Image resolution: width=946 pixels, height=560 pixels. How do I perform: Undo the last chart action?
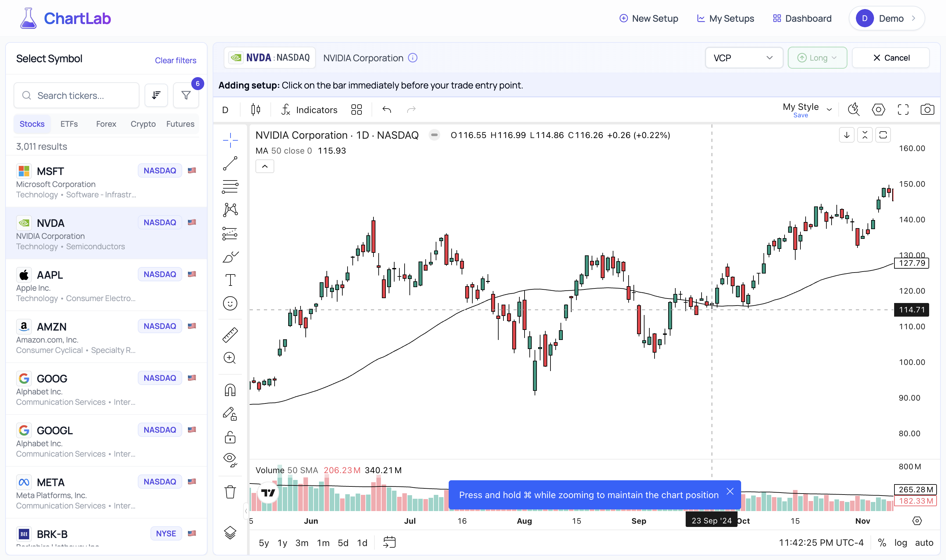pyautogui.click(x=386, y=110)
